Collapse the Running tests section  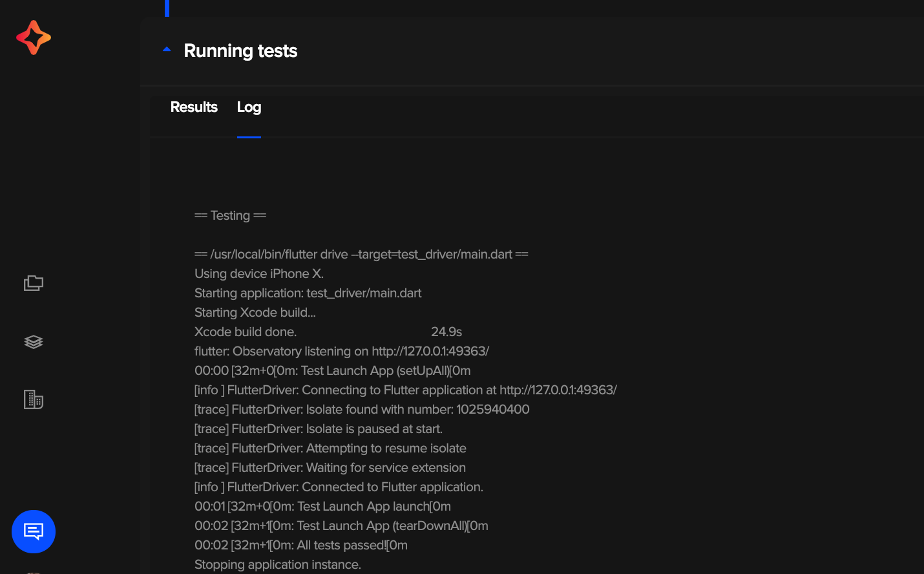click(x=167, y=49)
